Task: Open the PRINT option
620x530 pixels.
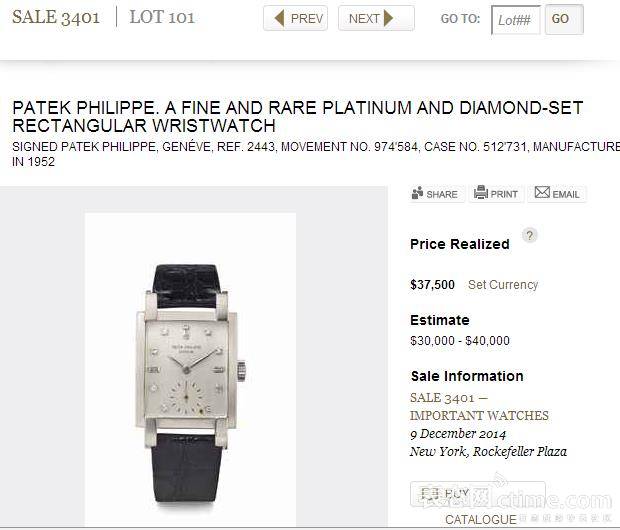Action: point(496,194)
